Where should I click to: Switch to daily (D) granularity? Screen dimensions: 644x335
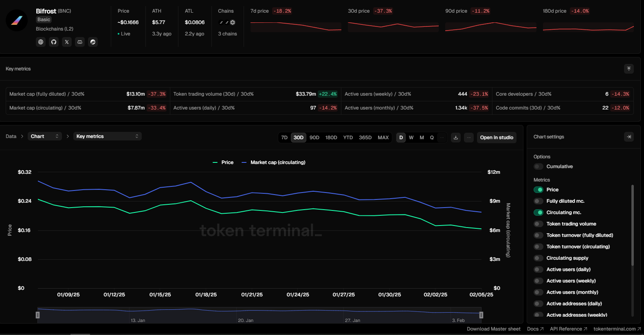coord(401,138)
